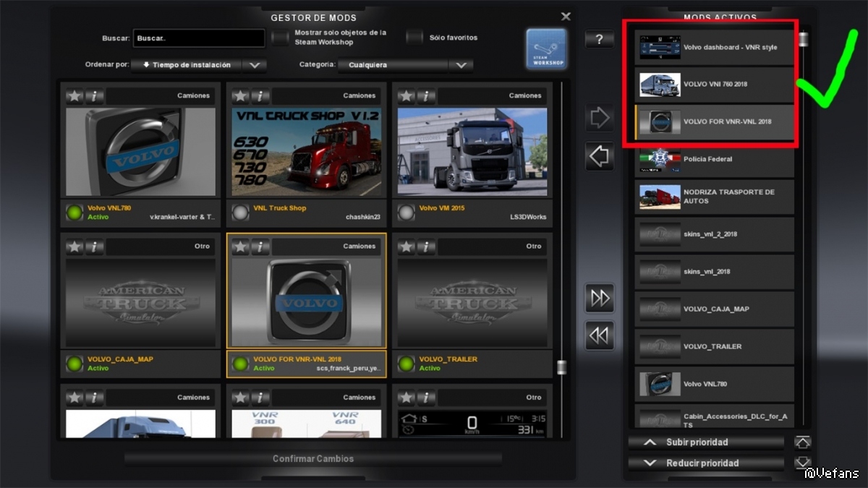868x488 pixels.
Task: Click the Buscar search field
Action: point(200,38)
